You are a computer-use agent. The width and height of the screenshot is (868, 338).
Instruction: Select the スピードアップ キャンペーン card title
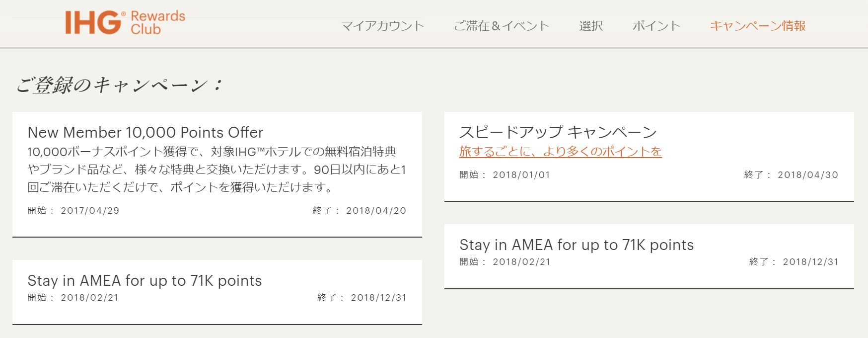pos(558,132)
